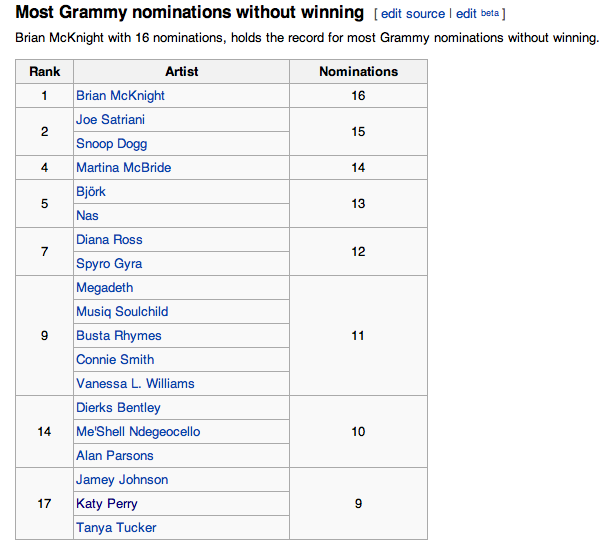Follow the Musiq Soulchild link
Viewport: 606px width, 553px height.
click(x=122, y=311)
